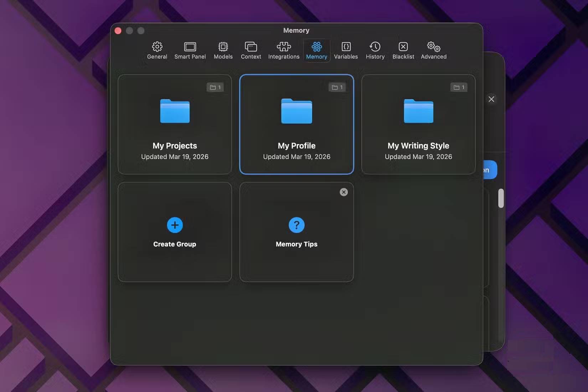Viewport: 588px width, 392px height.
Task: Select the Memory tab
Action: [x=316, y=50]
